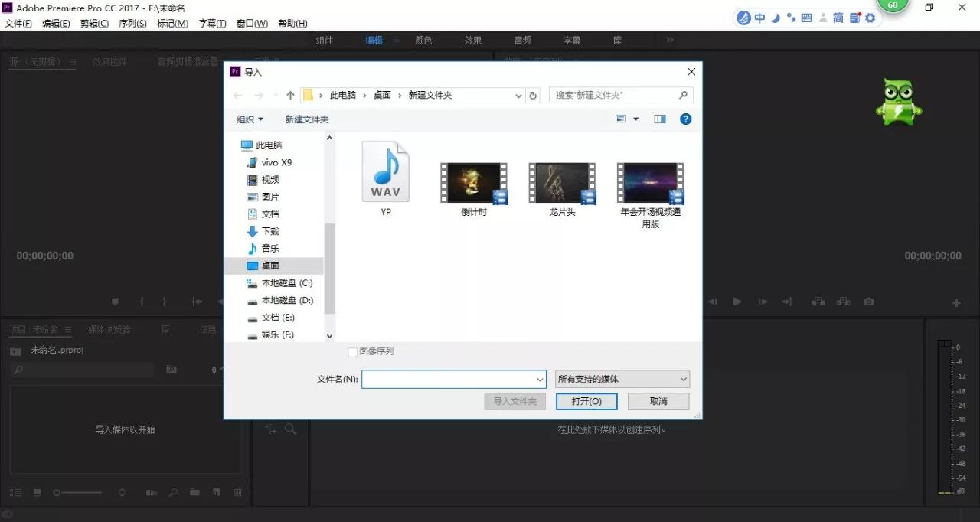The image size is (980, 522).
Task: Open the Source panel menu icon
Action: click(73, 62)
